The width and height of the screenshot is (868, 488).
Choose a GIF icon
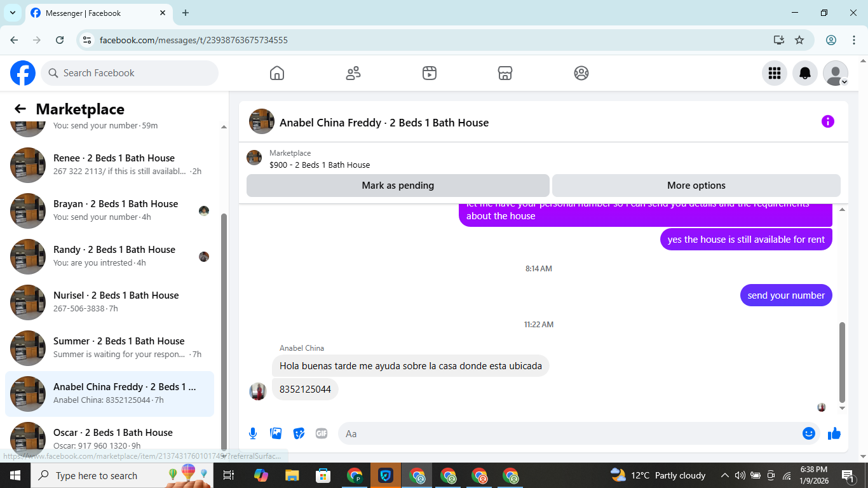coord(322,433)
